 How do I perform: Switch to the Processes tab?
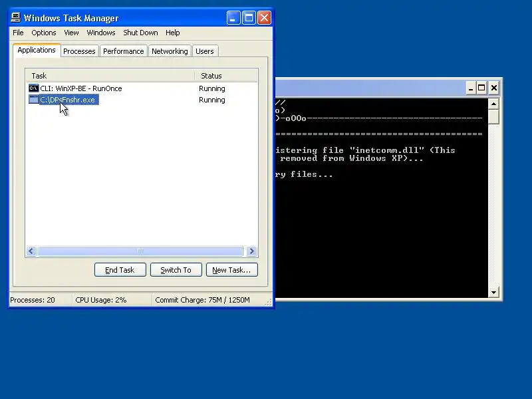[79, 51]
